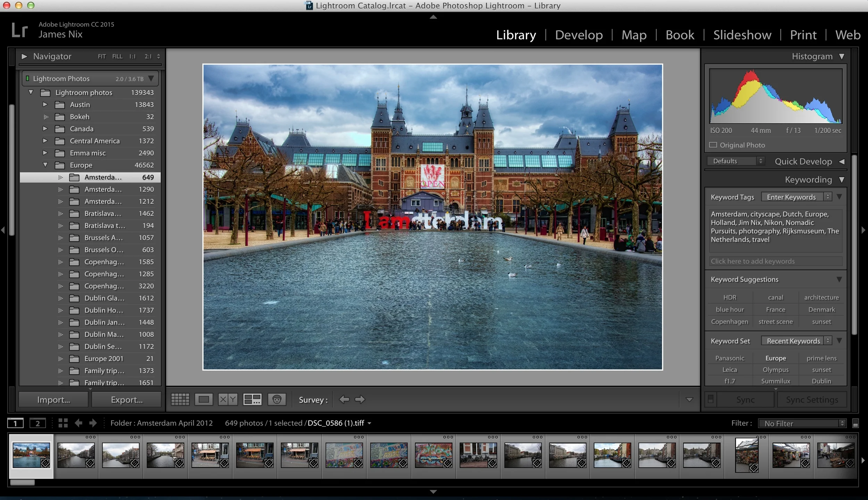Open DSC_0586 (1).tiff filename menu
The height and width of the screenshot is (500, 868).
[340, 423]
